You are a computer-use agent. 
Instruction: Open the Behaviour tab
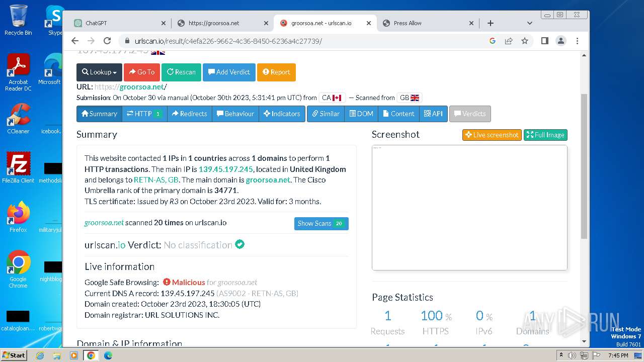coord(235,114)
